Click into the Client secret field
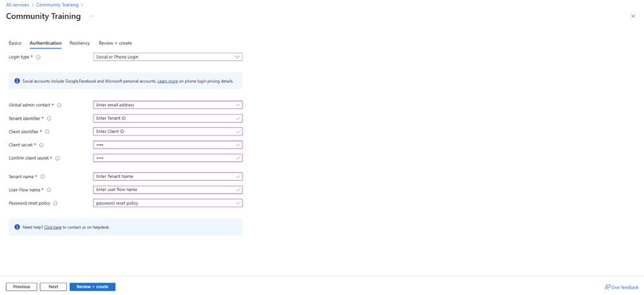 coord(168,145)
